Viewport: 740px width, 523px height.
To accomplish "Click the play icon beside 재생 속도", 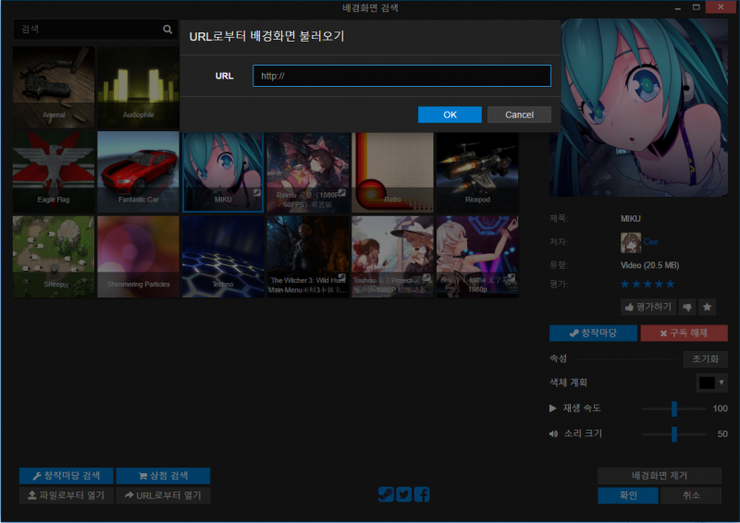I will pos(553,408).
